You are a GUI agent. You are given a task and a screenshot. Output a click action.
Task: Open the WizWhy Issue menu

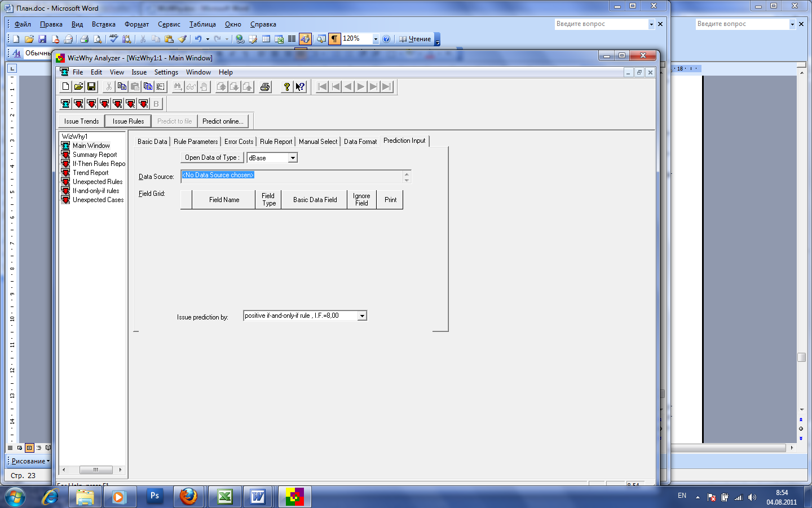click(139, 72)
